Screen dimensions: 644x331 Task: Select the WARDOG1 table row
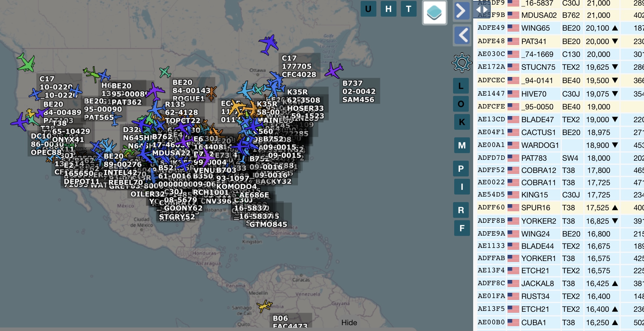point(560,145)
